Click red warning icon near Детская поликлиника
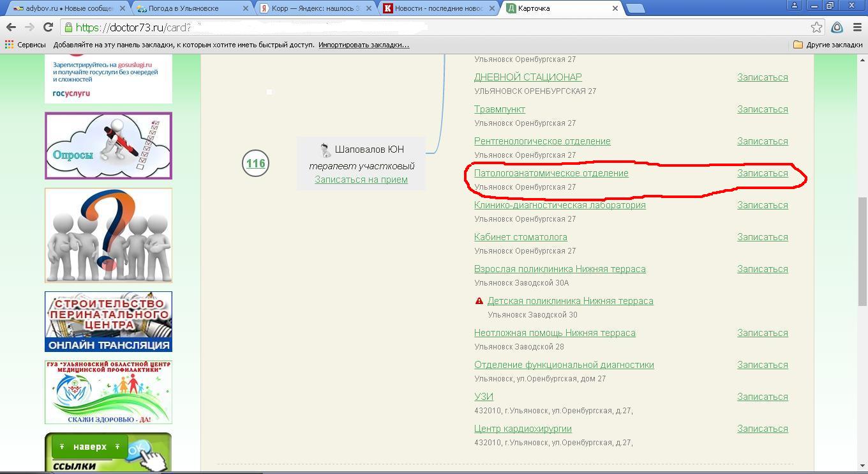Viewport: 868px width, 474px height. coord(479,301)
